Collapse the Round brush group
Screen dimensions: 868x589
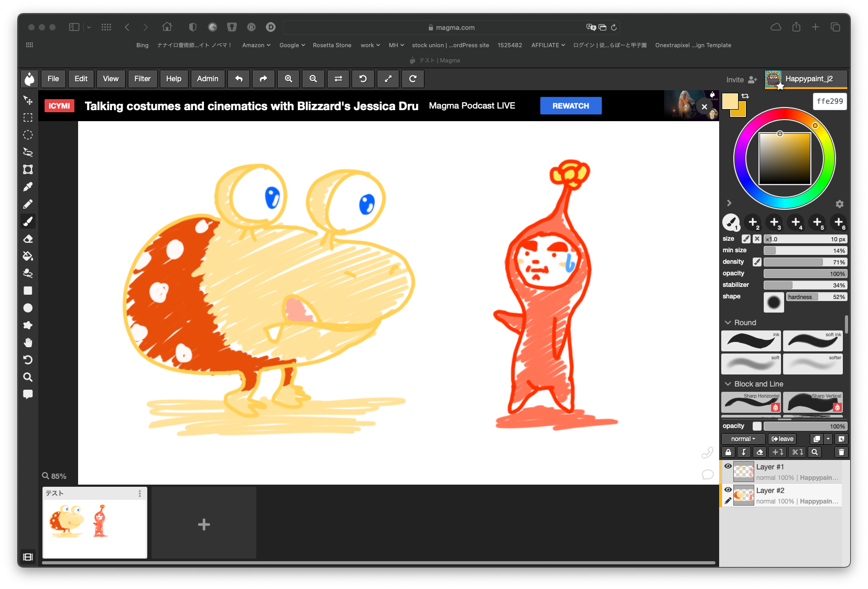[x=728, y=323]
